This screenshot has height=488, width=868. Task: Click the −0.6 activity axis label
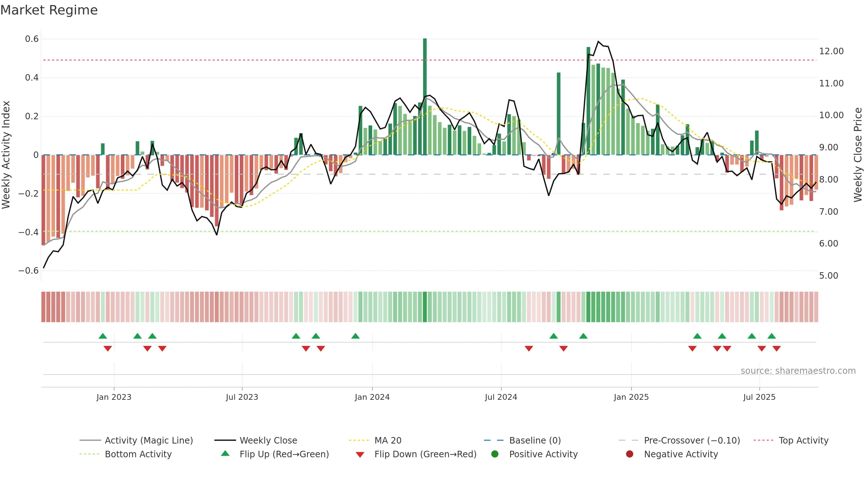tap(29, 271)
